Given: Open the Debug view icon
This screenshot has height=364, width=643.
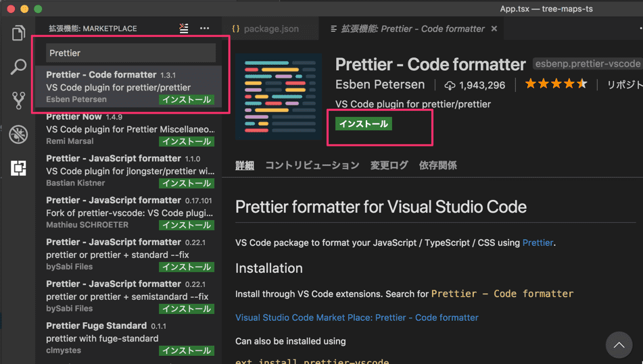Looking at the screenshot, I should 18,134.
